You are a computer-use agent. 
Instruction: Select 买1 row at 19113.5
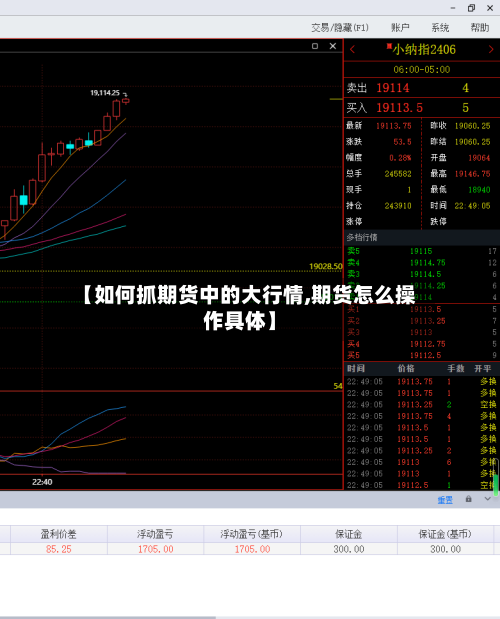point(421,309)
